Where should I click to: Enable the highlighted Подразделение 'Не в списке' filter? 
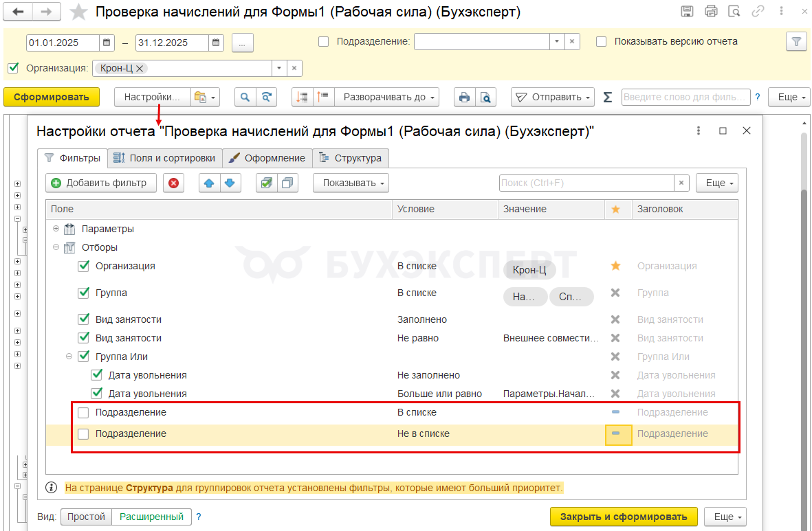(83, 434)
